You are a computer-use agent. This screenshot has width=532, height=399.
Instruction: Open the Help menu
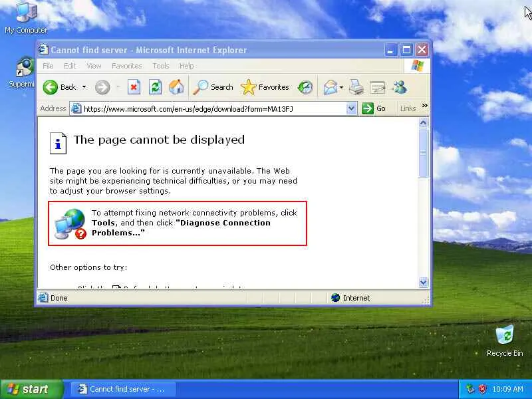(x=186, y=66)
